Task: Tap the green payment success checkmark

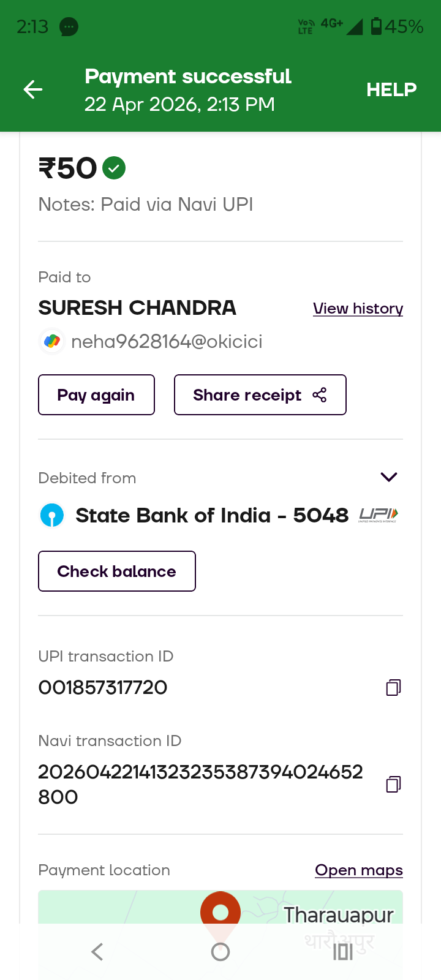Action: pyautogui.click(x=114, y=168)
